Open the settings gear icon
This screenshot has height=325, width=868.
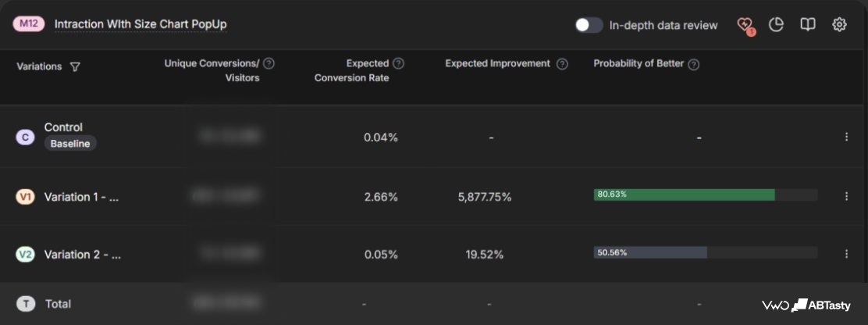coord(839,25)
